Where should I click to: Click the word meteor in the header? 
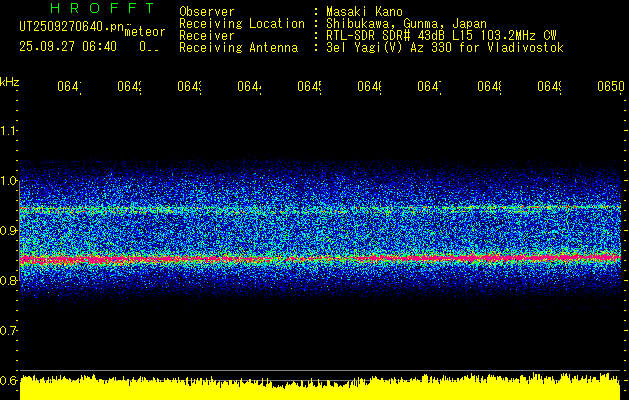click(x=145, y=32)
